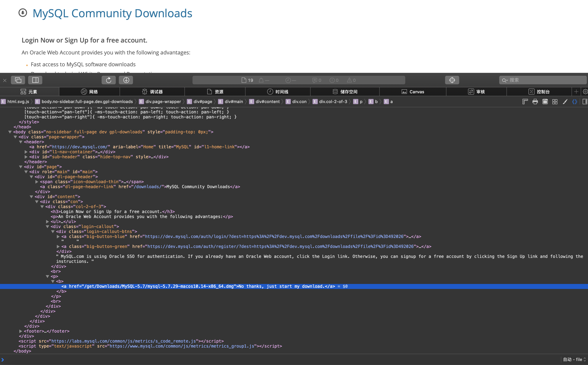Select div#content breadcrumb
Image resolution: width=588 pixels, height=365 pixels.
(x=264, y=102)
